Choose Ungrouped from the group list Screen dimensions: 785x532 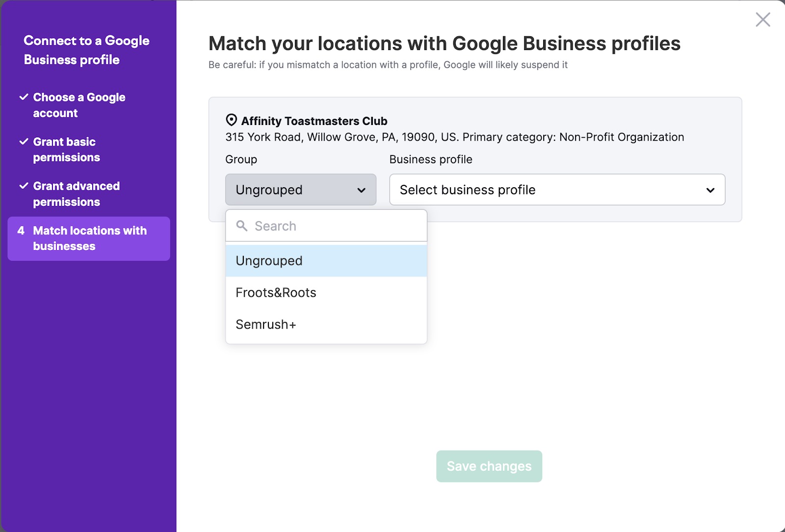[269, 260]
